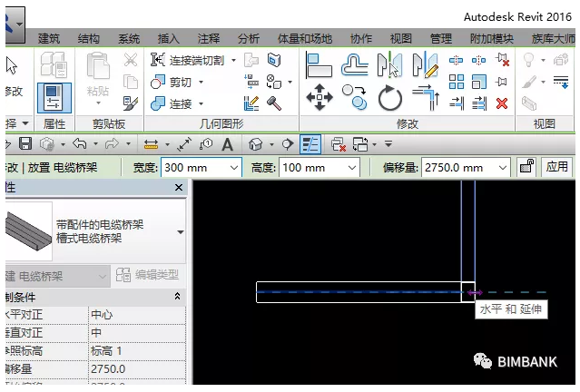Click the Linework icon in View panel
This screenshot has width=580, height=392.
tap(561, 82)
